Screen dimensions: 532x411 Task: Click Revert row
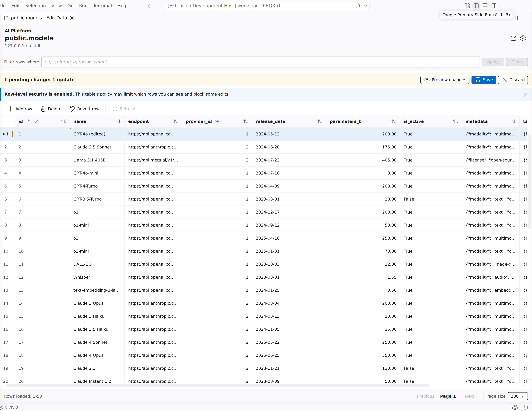pos(85,109)
